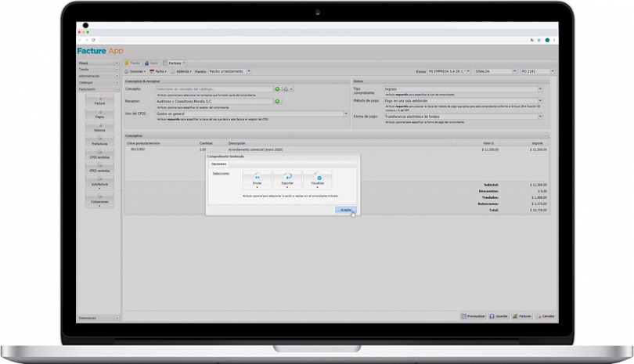This screenshot has width=634, height=364.
Task: Collapse the Facturación section in the menu
Action: [x=117, y=89]
